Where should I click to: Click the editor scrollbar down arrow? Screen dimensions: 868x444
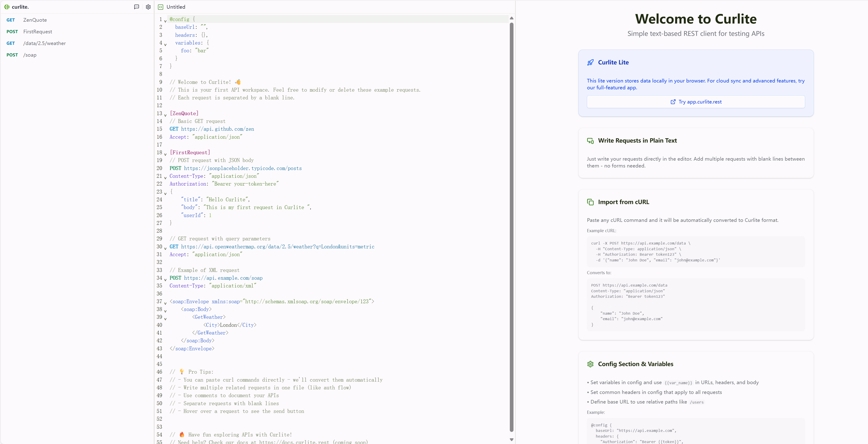tap(511, 439)
